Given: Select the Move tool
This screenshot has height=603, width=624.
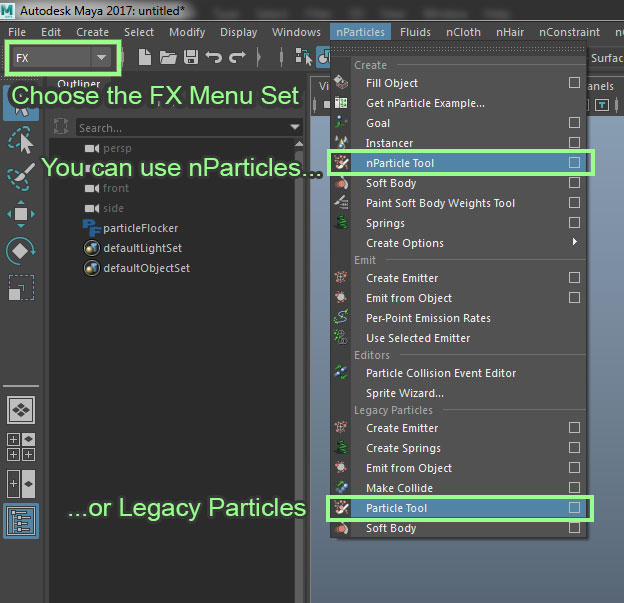Looking at the screenshot, I should click(x=21, y=214).
